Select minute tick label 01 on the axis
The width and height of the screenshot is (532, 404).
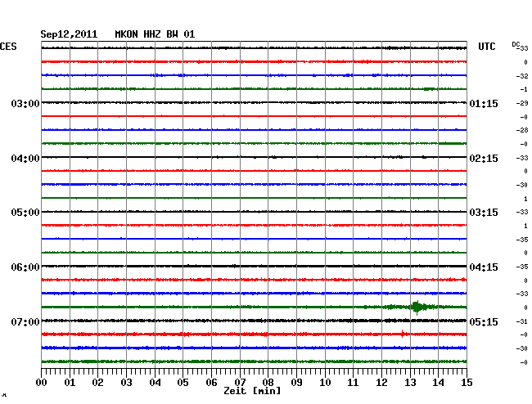point(70,383)
